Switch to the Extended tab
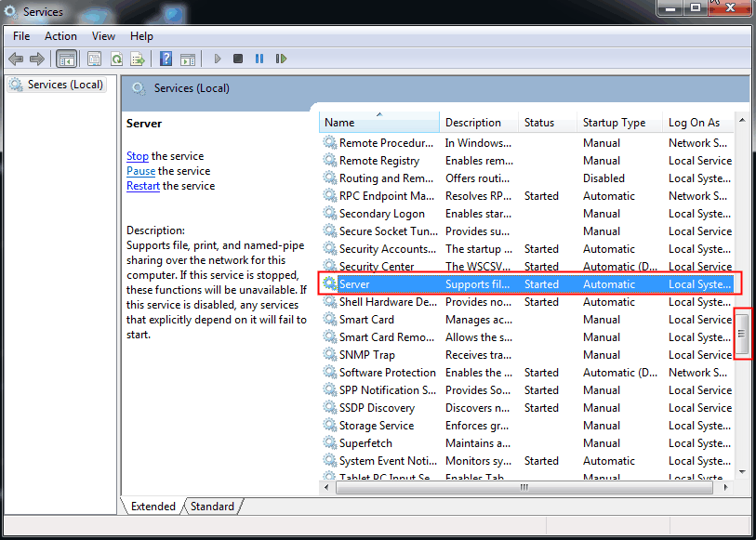Image resolution: width=756 pixels, height=540 pixels. 153,507
